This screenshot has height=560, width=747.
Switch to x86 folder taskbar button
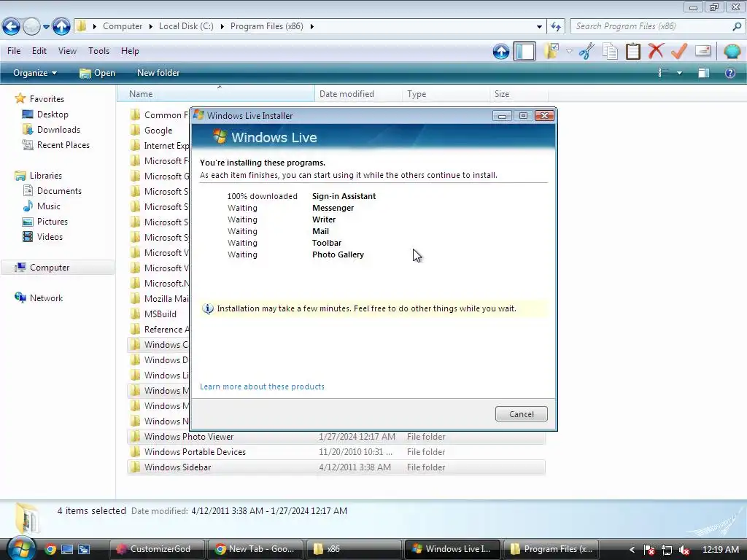tap(353, 549)
